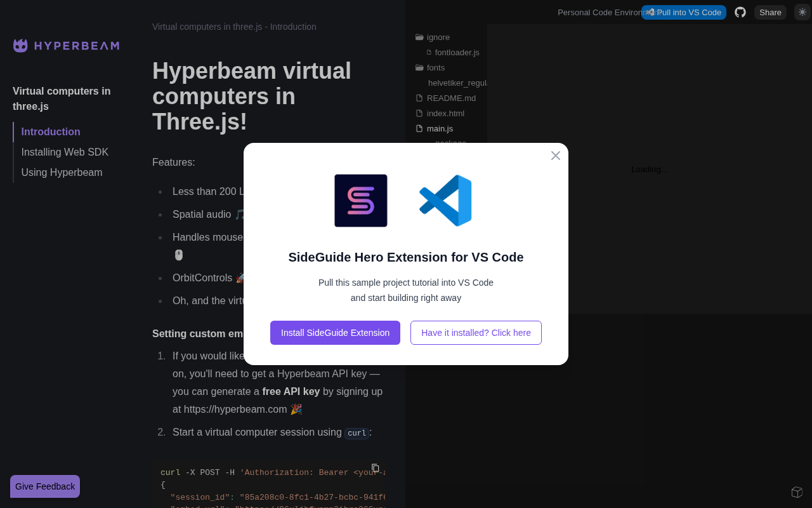Click the breadcrumb 'Virtual computers in three.js - Introduction'
812x508 pixels.
coord(234,27)
